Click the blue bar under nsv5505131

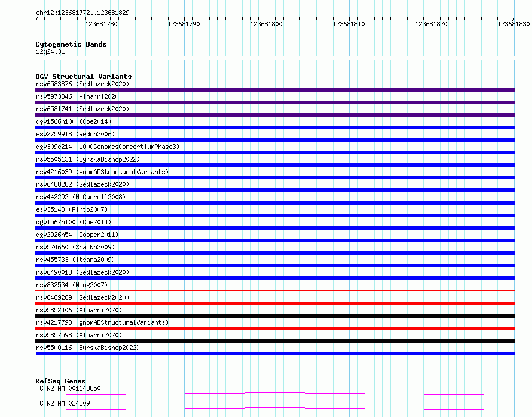point(275,165)
